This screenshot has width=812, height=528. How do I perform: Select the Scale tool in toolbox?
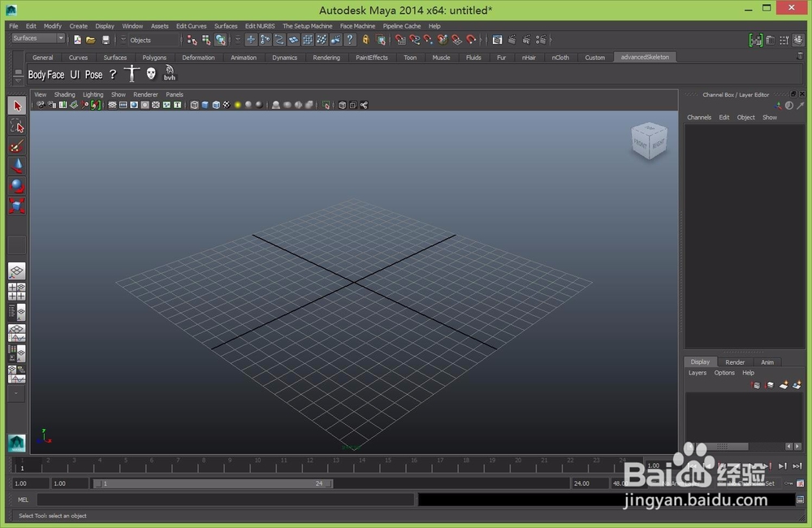click(16, 206)
